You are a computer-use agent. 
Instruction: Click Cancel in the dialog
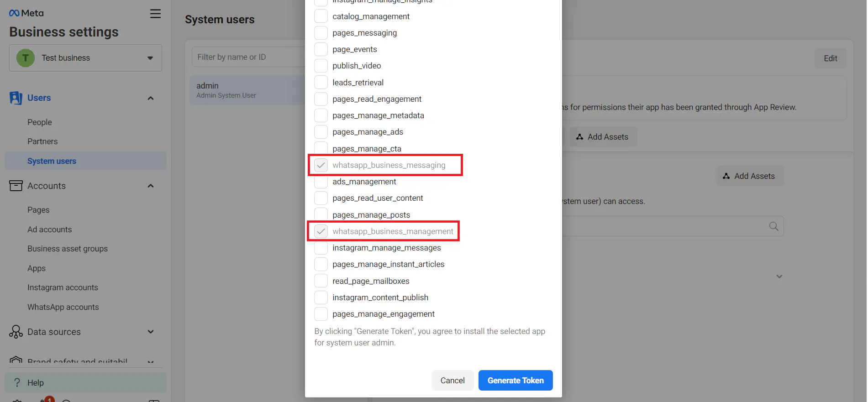452,381
